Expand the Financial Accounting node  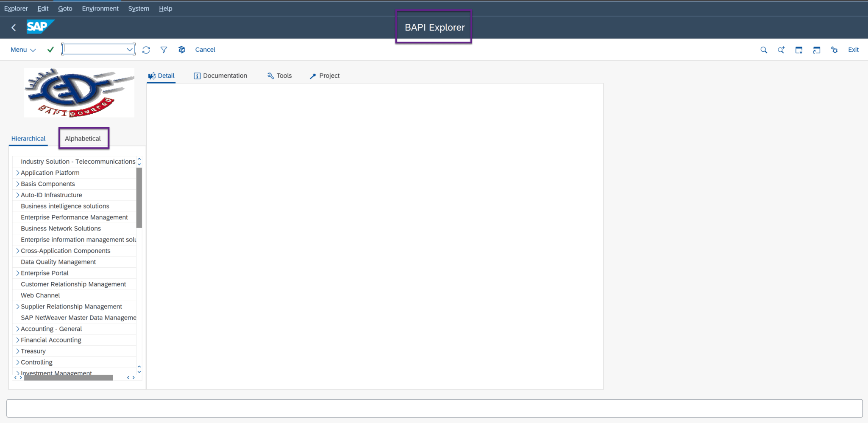[x=17, y=340]
